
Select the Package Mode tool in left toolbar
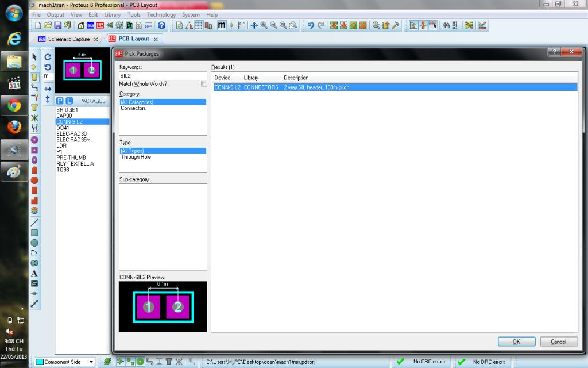pos(34,78)
